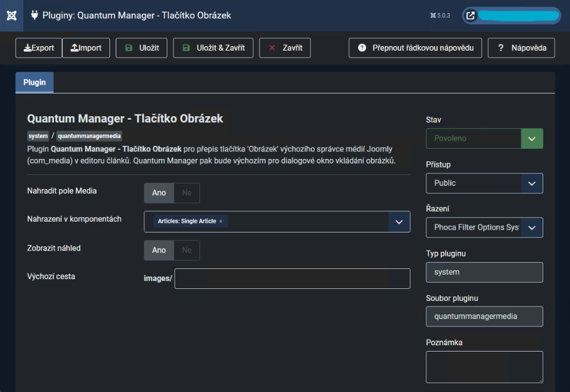The height and width of the screenshot is (392, 570).
Task: Click the Joomla logo icon
Action: coord(11,15)
